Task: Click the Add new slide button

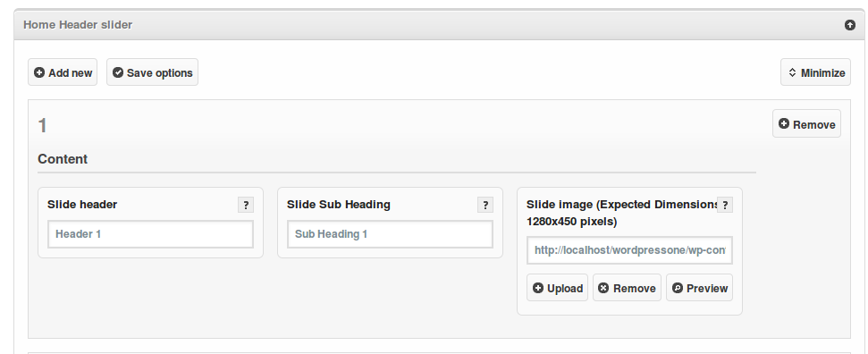Action: [x=63, y=72]
